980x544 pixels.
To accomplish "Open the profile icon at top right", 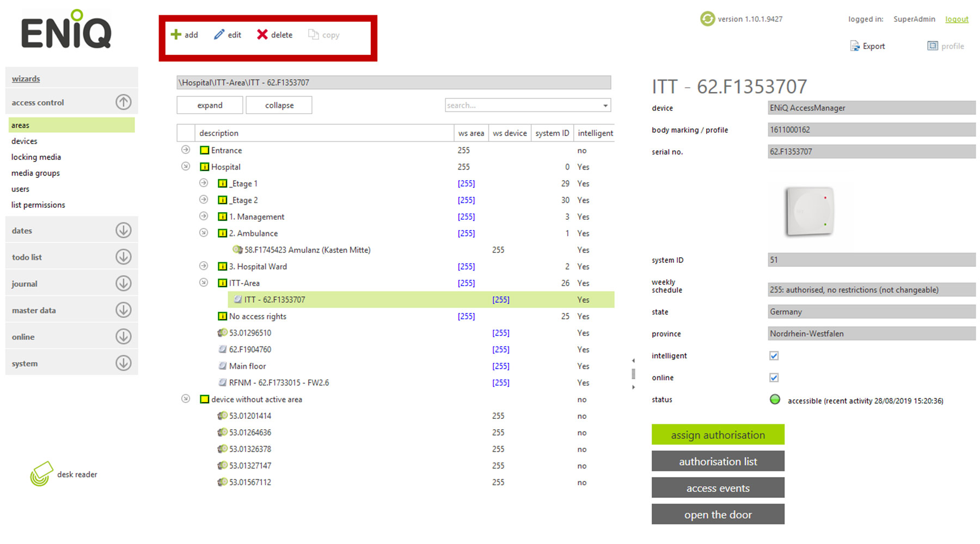I will click(x=933, y=46).
